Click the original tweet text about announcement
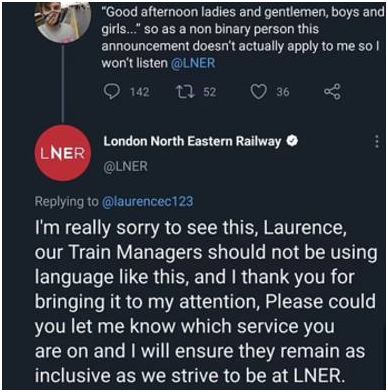Viewport: 388px width, 392px height. (x=243, y=37)
